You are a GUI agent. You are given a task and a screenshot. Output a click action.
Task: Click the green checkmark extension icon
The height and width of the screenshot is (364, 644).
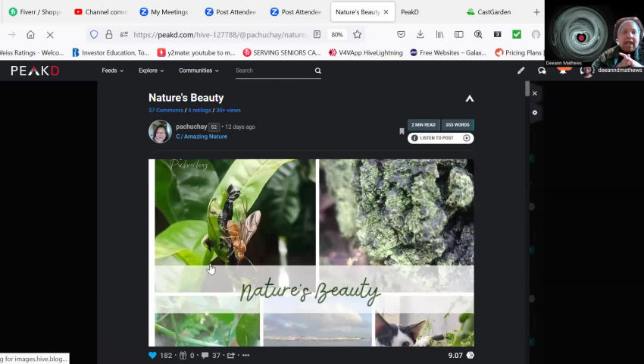point(517,35)
